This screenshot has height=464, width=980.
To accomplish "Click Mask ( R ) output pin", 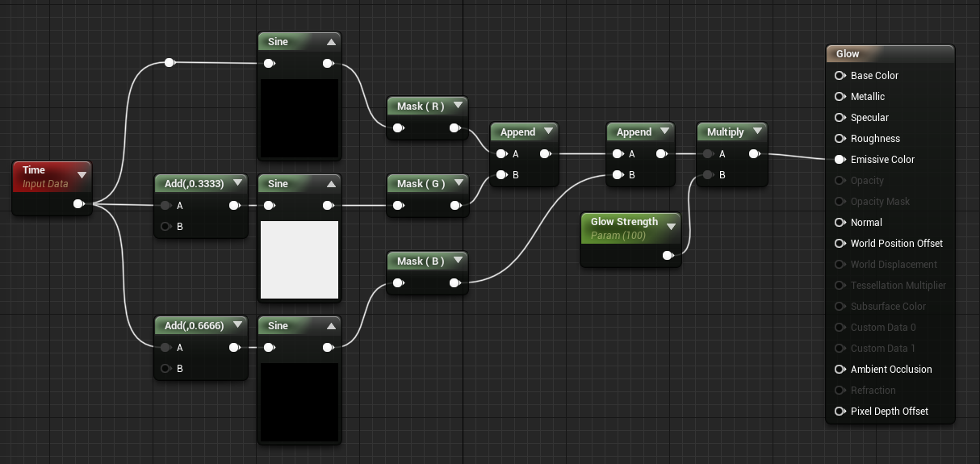I will tap(454, 127).
